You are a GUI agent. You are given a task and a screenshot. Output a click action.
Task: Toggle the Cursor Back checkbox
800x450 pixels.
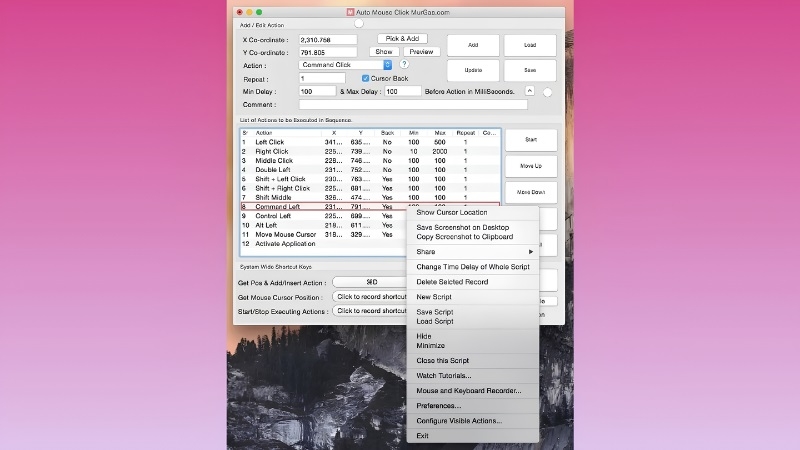365,79
